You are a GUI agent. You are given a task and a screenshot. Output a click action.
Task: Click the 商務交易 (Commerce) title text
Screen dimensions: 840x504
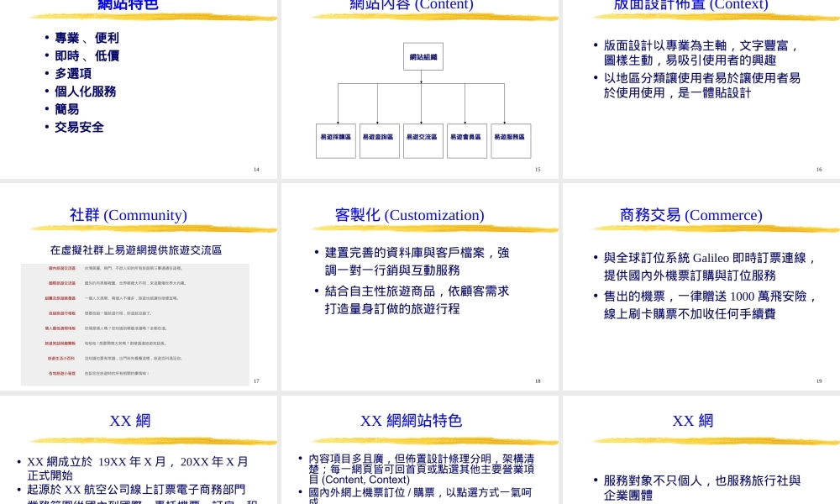click(690, 215)
